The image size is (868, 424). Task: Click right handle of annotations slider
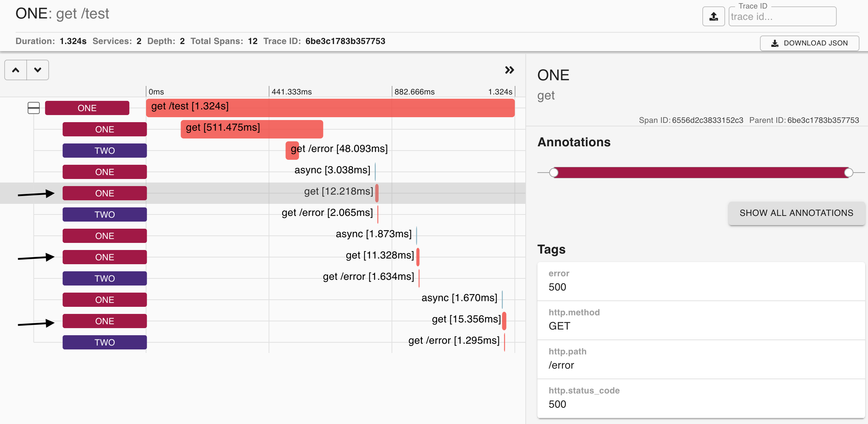click(849, 173)
